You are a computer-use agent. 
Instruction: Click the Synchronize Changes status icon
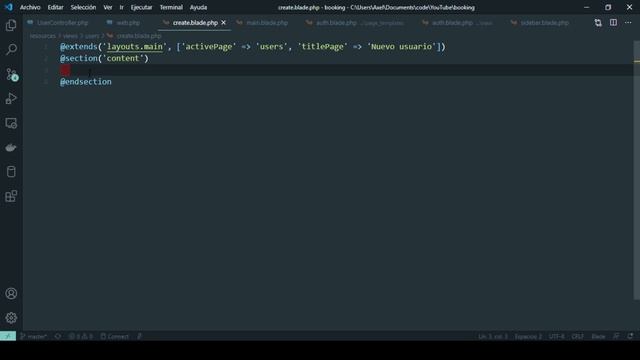click(58, 336)
